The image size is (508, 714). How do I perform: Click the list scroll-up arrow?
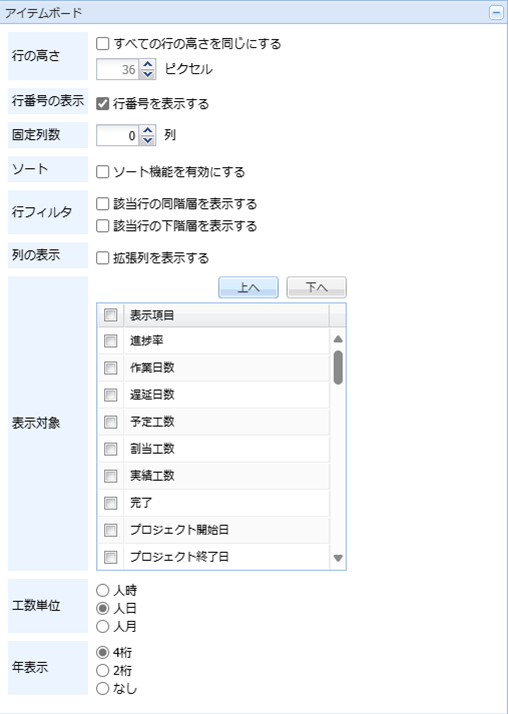tap(338, 339)
